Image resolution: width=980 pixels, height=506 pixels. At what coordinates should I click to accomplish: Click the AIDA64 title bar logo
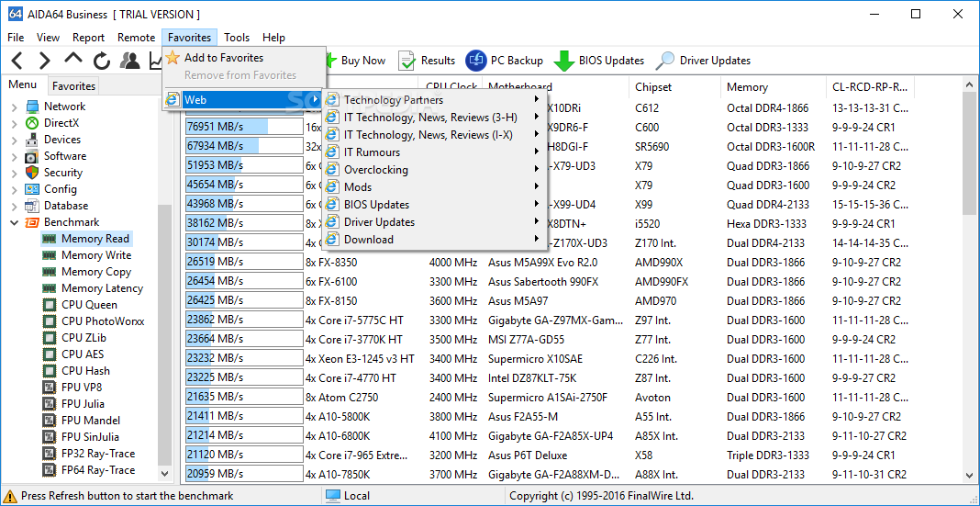[x=14, y=14]
